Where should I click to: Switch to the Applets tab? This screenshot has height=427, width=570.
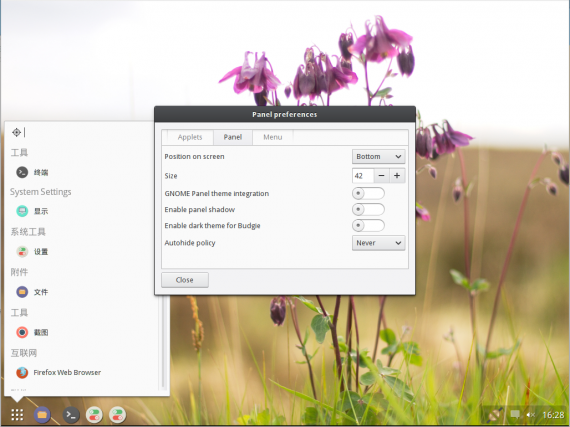(x=190, y=137)
